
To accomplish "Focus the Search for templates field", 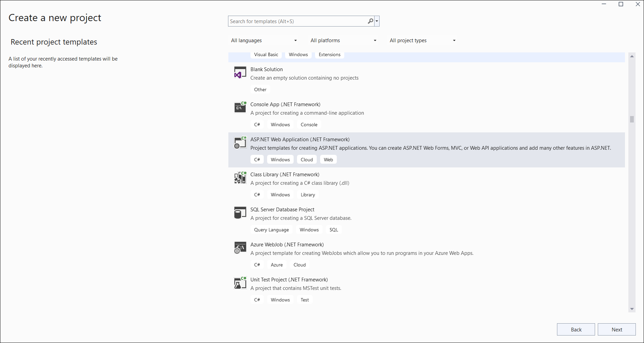I will [297, 21].
